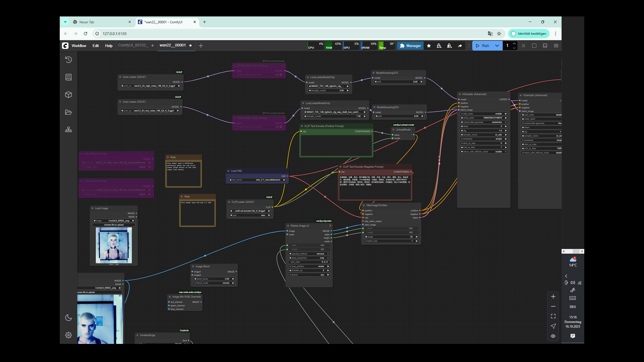
Task: Click the Run button
Action: click(483, 46)
